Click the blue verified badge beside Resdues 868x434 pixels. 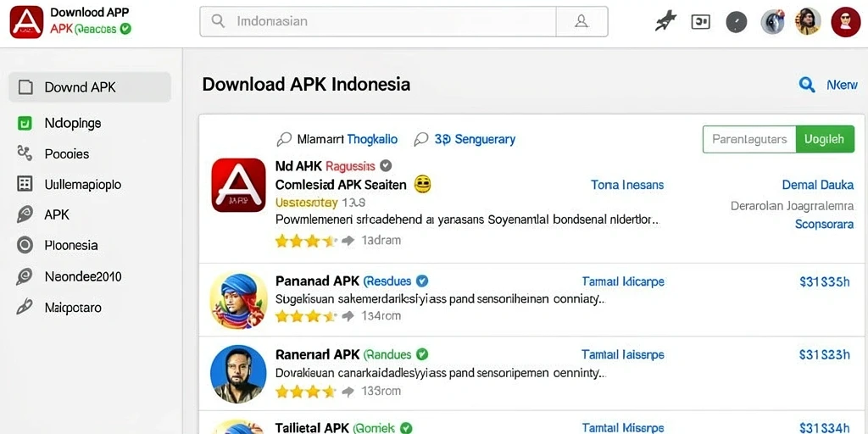(x=422, y=281)
